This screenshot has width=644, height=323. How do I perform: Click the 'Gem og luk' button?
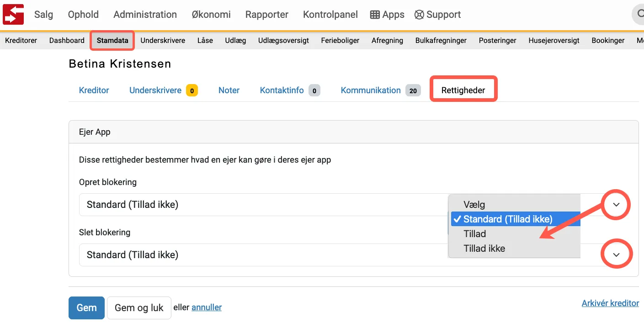[x=139, y=308]
